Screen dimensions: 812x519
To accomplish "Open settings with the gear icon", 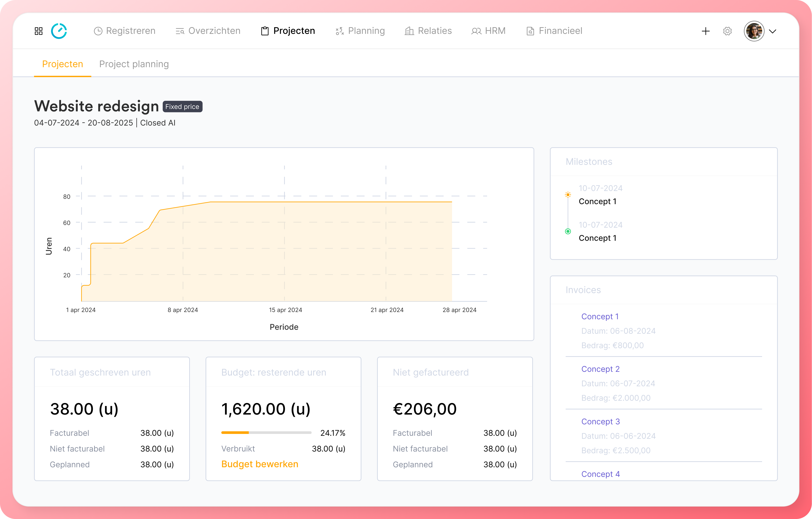I will tap(727, 31).
